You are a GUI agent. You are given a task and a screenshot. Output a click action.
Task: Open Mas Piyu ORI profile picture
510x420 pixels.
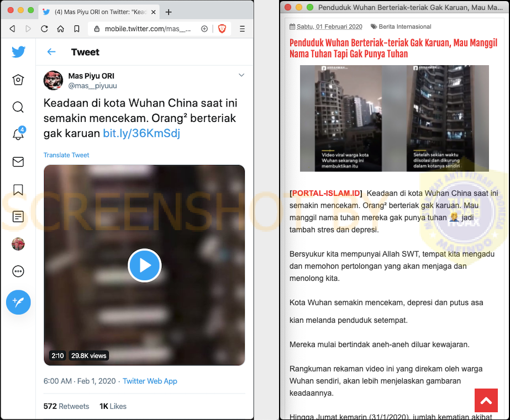point(54,80)
